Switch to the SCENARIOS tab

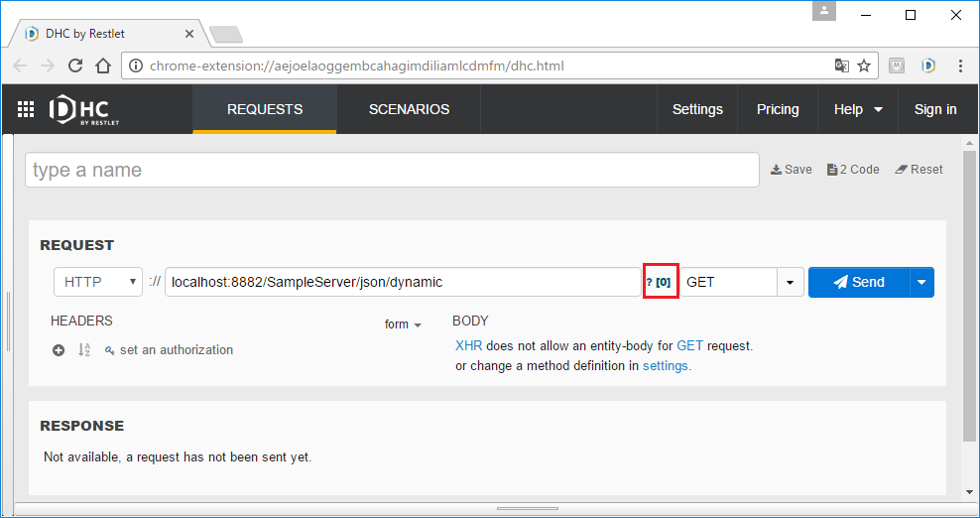pos(409,109)
